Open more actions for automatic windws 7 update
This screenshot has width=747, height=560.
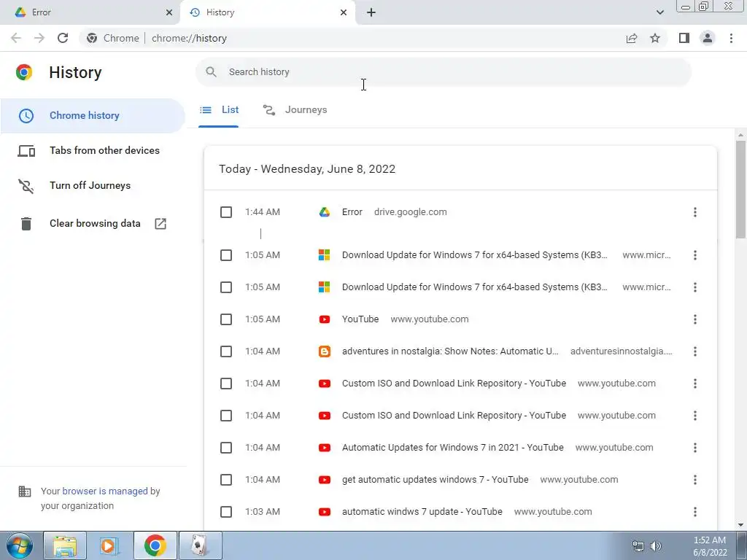[x=695, y=512]
